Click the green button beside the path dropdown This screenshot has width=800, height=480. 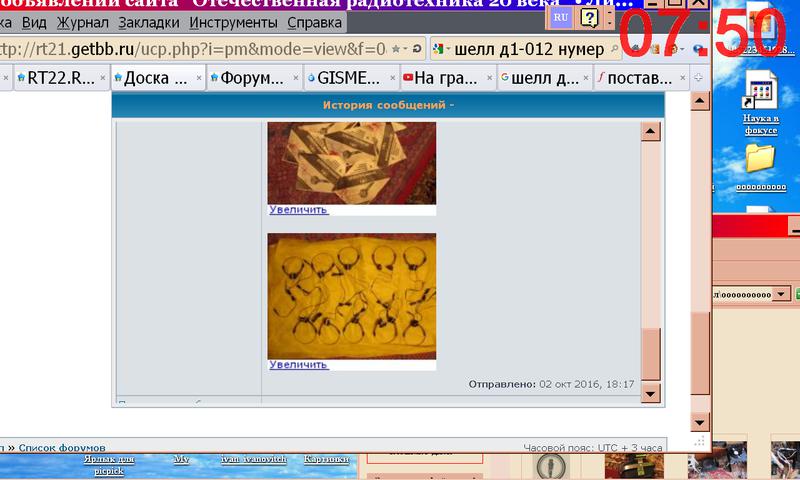[797, 294]
